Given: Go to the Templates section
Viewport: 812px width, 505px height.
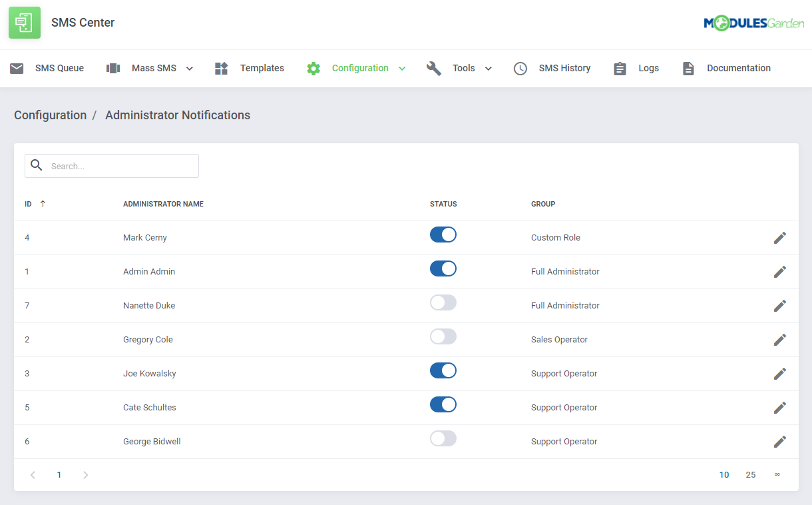Looking at the screenshot, I should [262, 67].
